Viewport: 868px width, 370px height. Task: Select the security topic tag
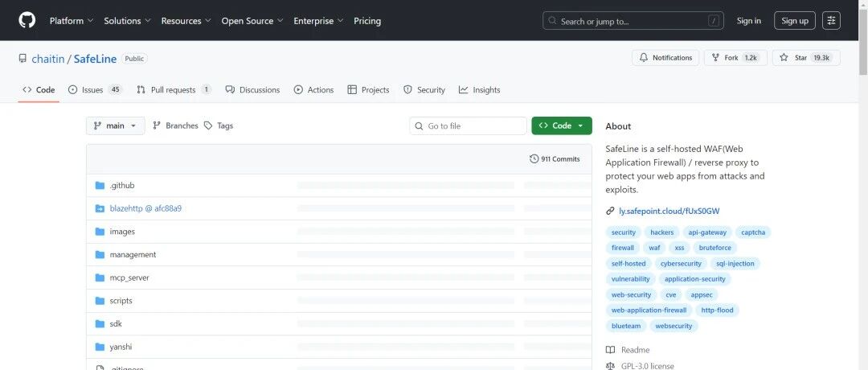[x=624, y=232]
